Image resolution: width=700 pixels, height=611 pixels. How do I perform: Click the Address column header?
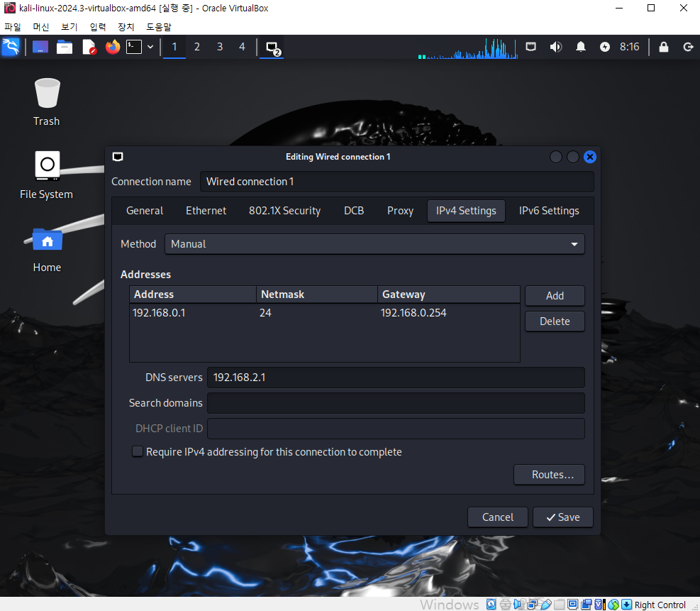tap(193, 295)
